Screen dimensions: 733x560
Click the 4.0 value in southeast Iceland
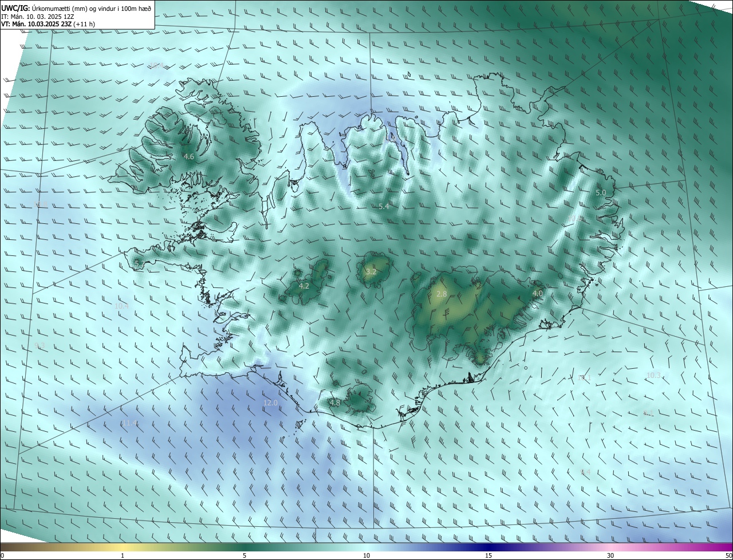click(537, 293)
